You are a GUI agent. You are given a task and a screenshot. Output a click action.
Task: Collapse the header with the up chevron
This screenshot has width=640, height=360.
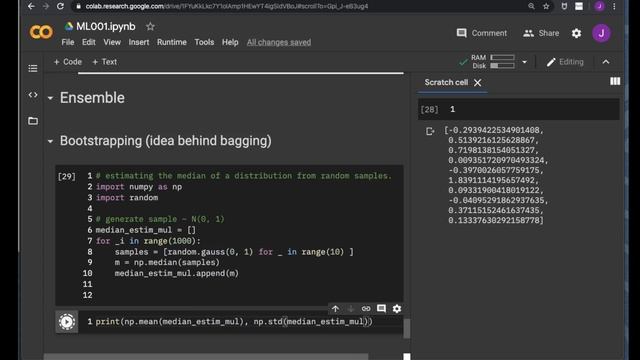tap(606, 62)
